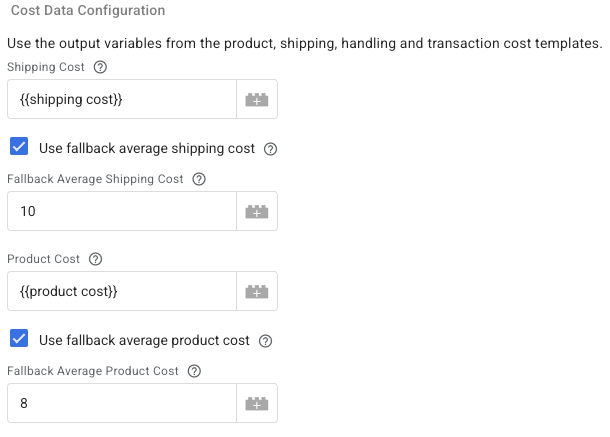610x437 pixels.
Task: Show help beside Use fallback average shipping cost
Action: 270,149
